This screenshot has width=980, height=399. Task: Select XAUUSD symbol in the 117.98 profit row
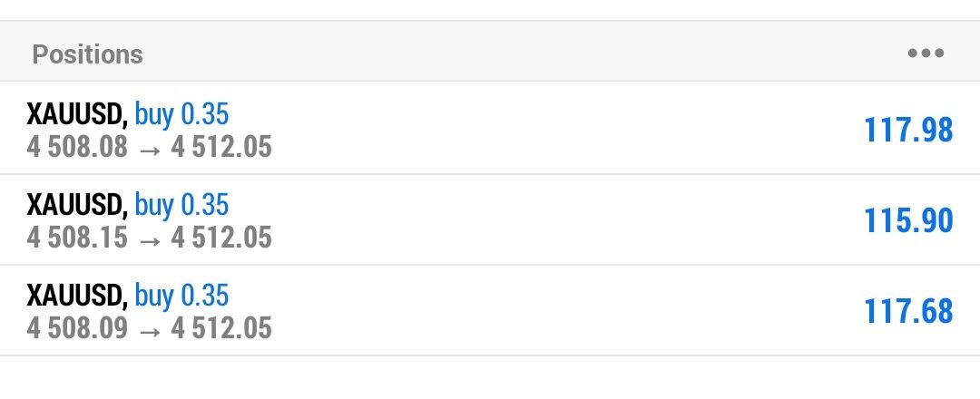click(77, 114)
